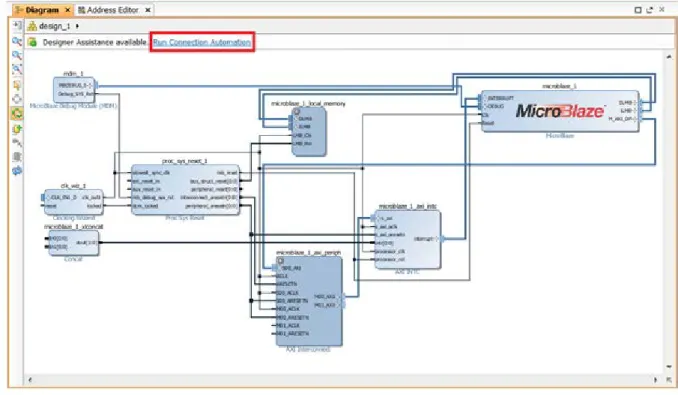Click the Regenerate Layout icon highlighted in sidebar
The height and width of the screenshot is (395, 678).
click(17, 114)
